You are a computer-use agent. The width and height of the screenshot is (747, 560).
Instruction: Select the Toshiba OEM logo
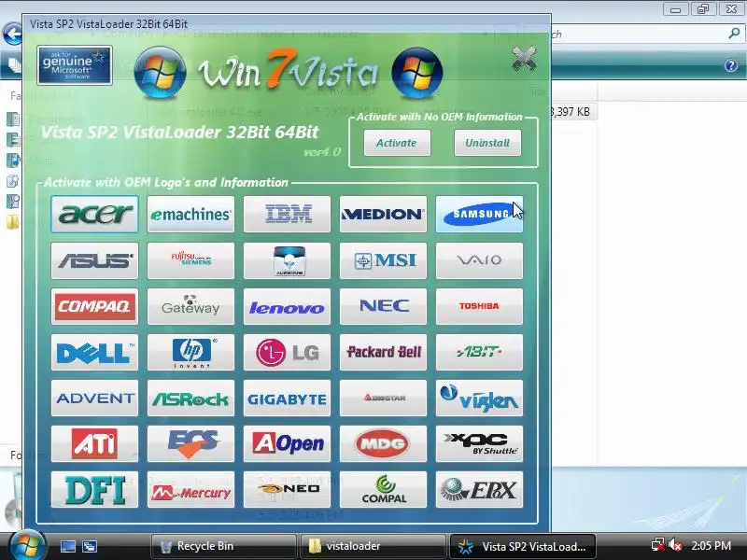[x=479, y=306]
